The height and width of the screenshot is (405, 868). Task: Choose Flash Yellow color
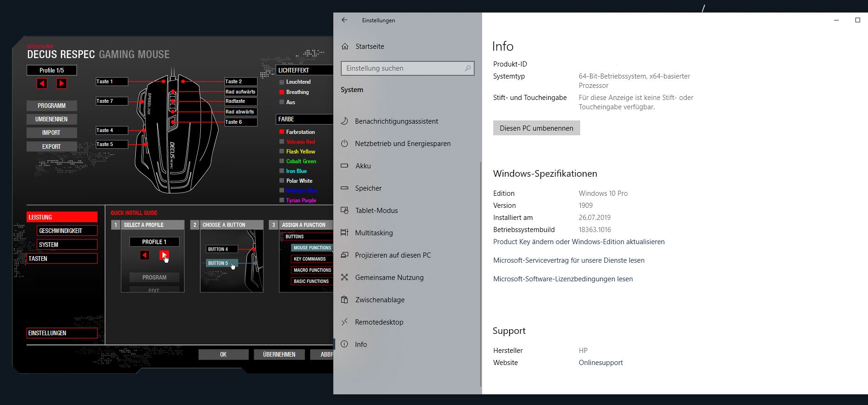pyautogui.click(x=282, y=152)
